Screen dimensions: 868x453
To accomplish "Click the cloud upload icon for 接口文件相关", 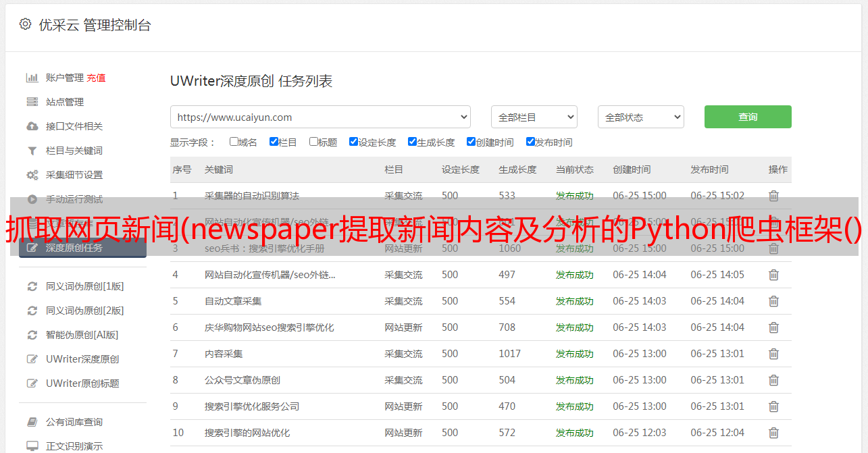I will click(x=32, y=126).
